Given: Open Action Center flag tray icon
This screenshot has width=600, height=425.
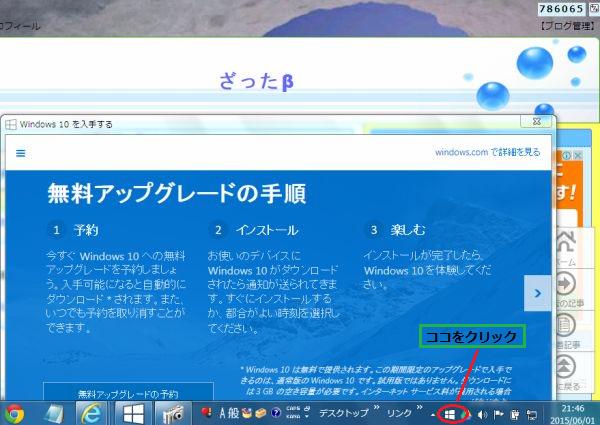Looking at the screenshot, I should (x=498, y=414).
